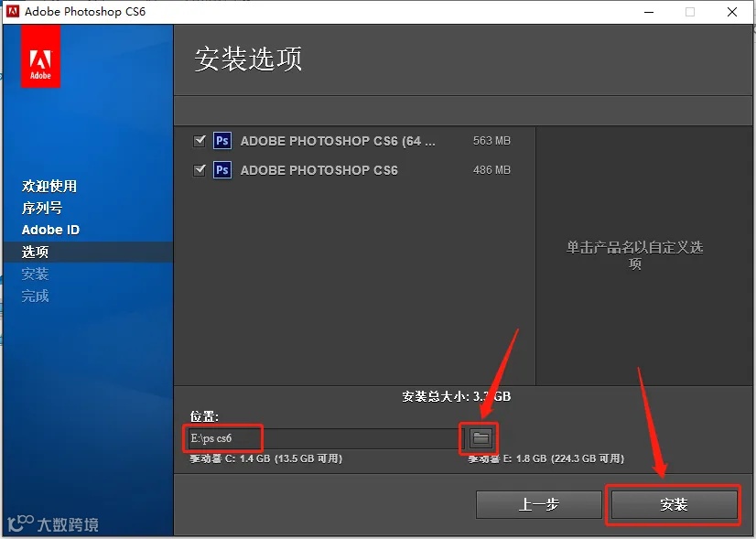This screenshot has width=756, height=539.
Task: Select the Adobe ID step in sidebar
Action: [50, 230]
